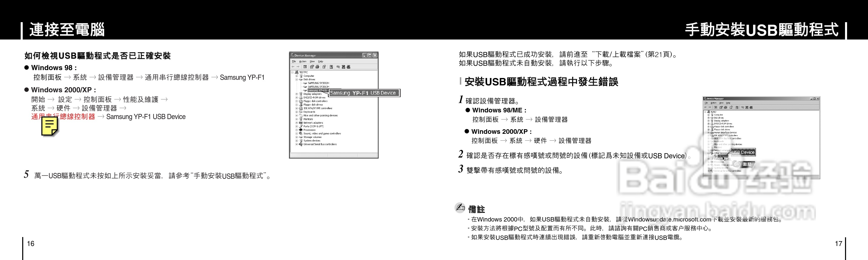
Task: Click Scan for hardware changes in TESTPC window
Action: (331, 67)
